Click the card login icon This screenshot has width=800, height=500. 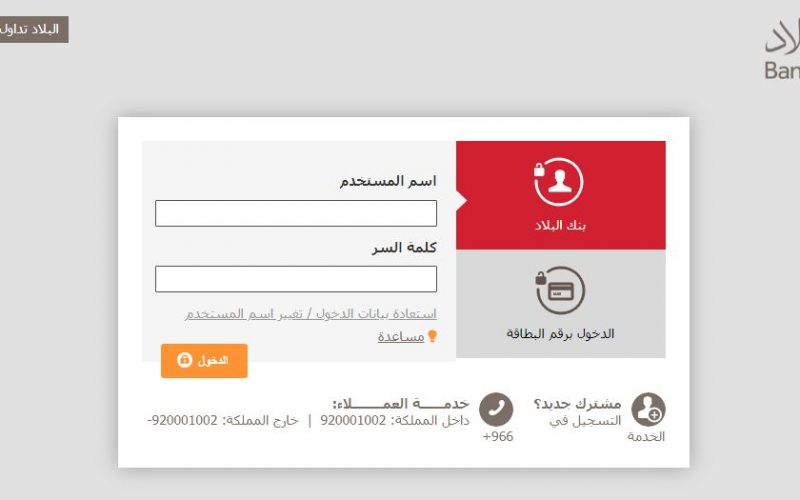tap(560, 290)
